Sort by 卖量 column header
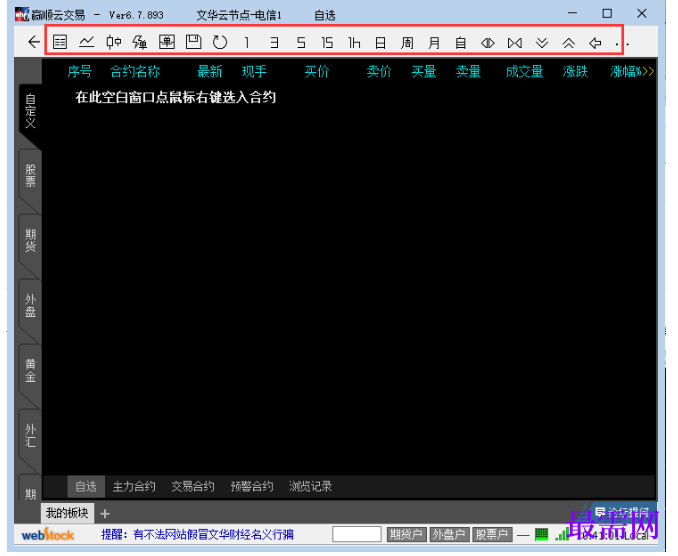The width and height of the screenshot is (678, 556). coord(468,71)
